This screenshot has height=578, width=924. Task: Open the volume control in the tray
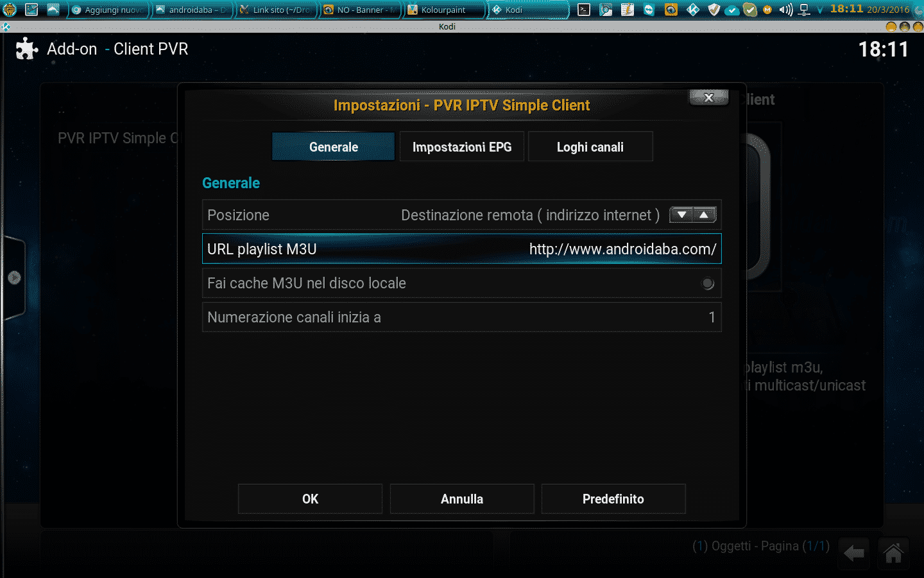785,10
